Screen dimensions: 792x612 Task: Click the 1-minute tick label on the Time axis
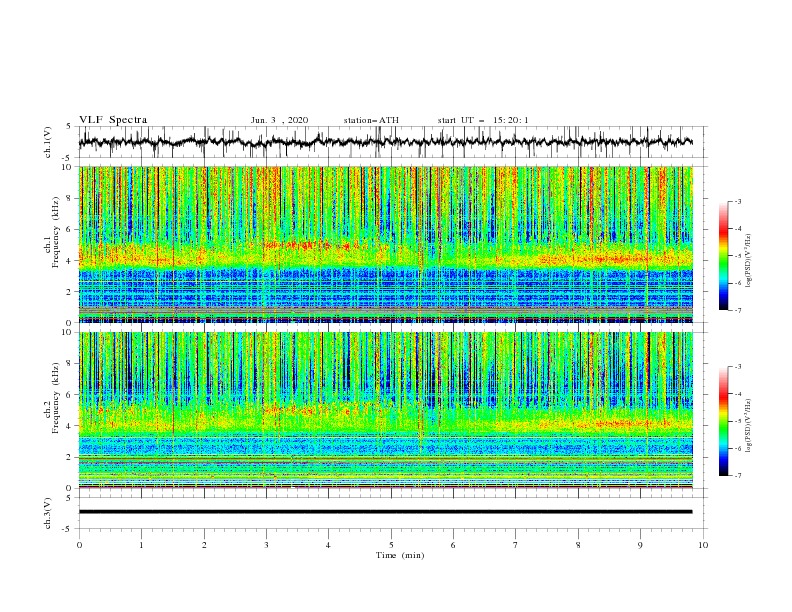[141, 545]
